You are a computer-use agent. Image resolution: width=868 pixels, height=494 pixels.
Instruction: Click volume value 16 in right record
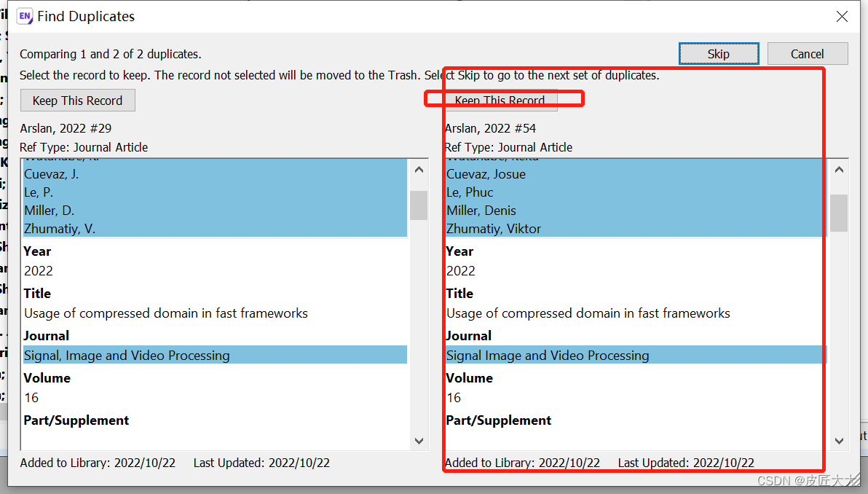click(x=454, y=398)
